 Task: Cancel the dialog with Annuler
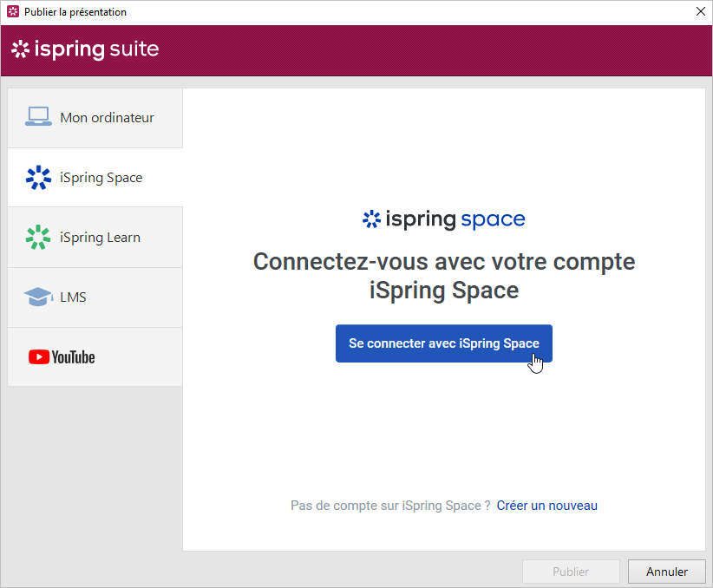click(667, 572)
